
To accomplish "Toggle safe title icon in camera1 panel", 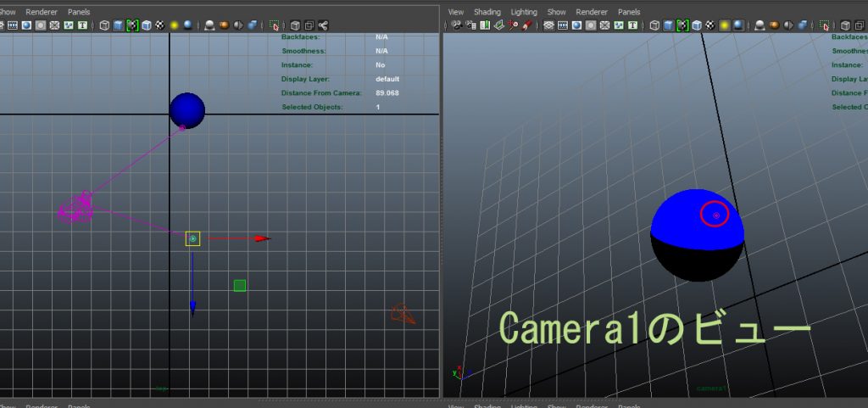I will point(632,25).
